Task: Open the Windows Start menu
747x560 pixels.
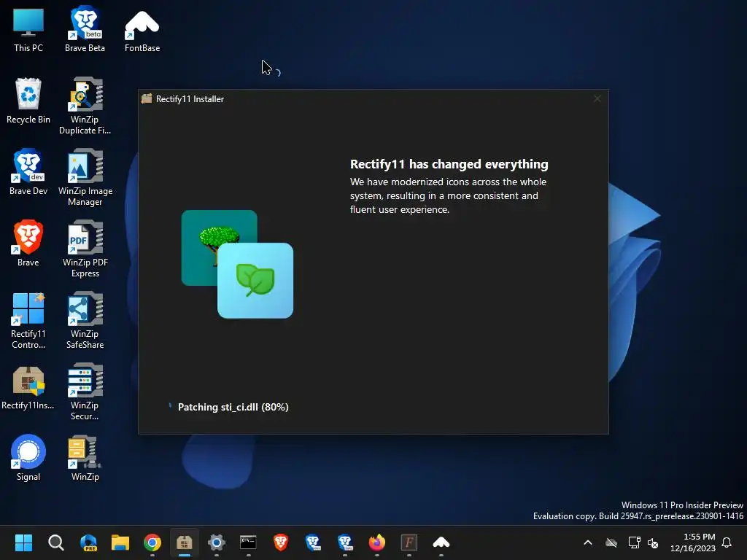Action: 23,542
